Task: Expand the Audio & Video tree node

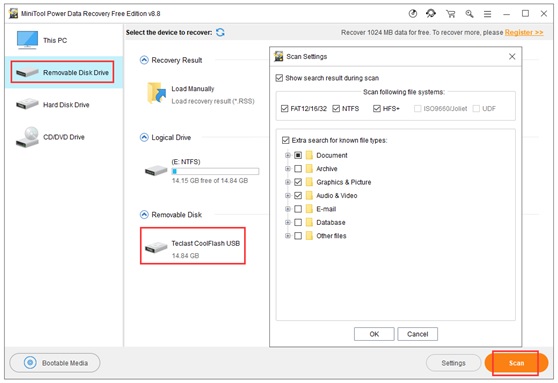Action: click(288, 195)
